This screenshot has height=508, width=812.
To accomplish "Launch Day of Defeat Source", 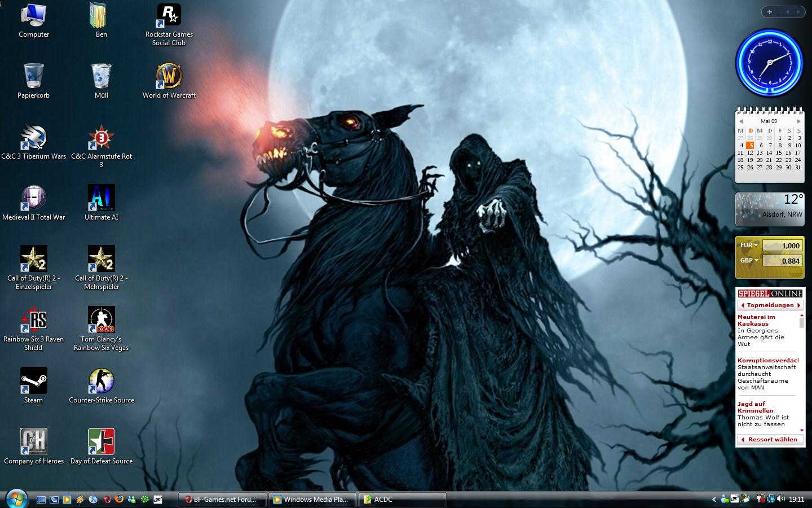I will [101, 447].
